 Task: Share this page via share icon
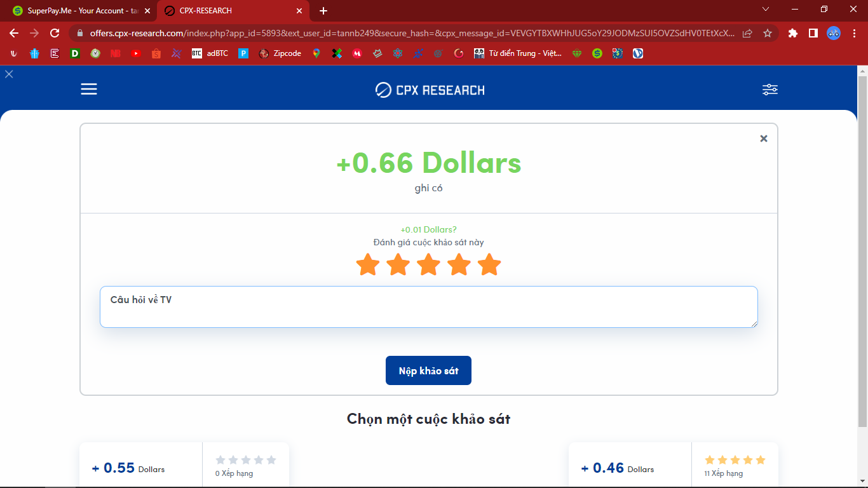coord(747,33)
